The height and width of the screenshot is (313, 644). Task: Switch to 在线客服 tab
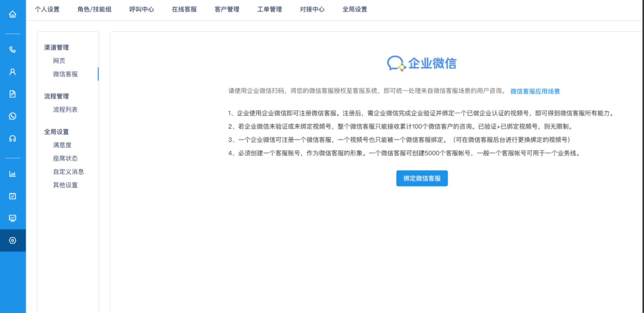coord(184,10)
